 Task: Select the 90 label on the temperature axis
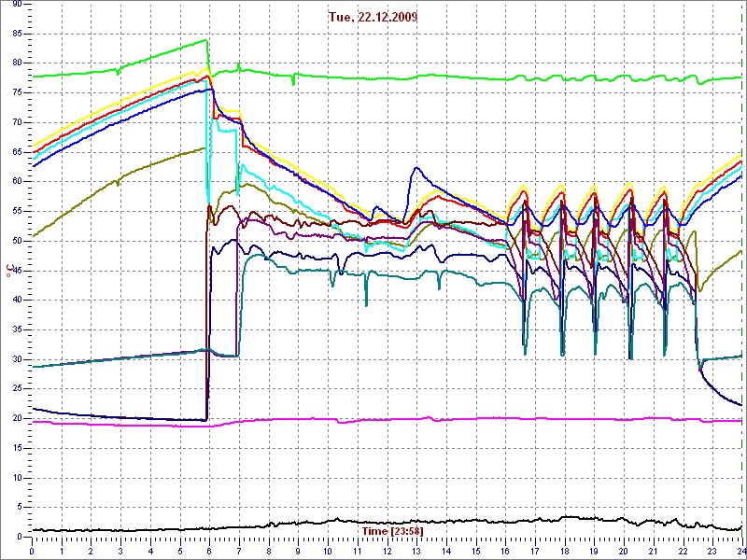(x=17, y=5)
